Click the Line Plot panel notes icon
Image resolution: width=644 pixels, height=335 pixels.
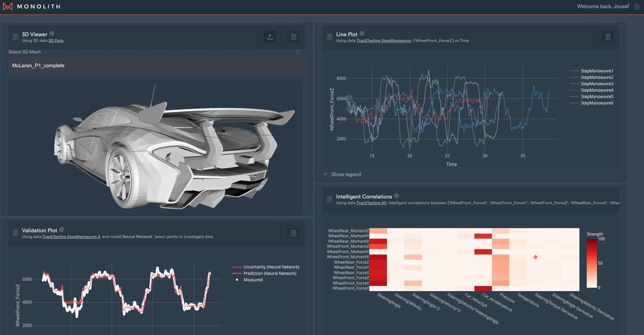[x=329, y=37]
